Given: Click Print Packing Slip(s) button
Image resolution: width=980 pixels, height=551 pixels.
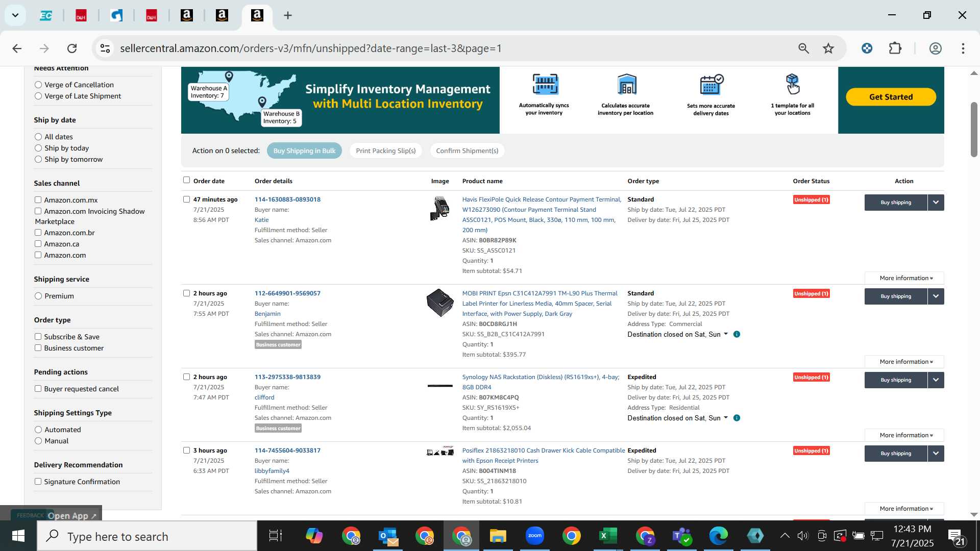Looking at the screenshot, I should pyautogui.click(x=385, y=151).
